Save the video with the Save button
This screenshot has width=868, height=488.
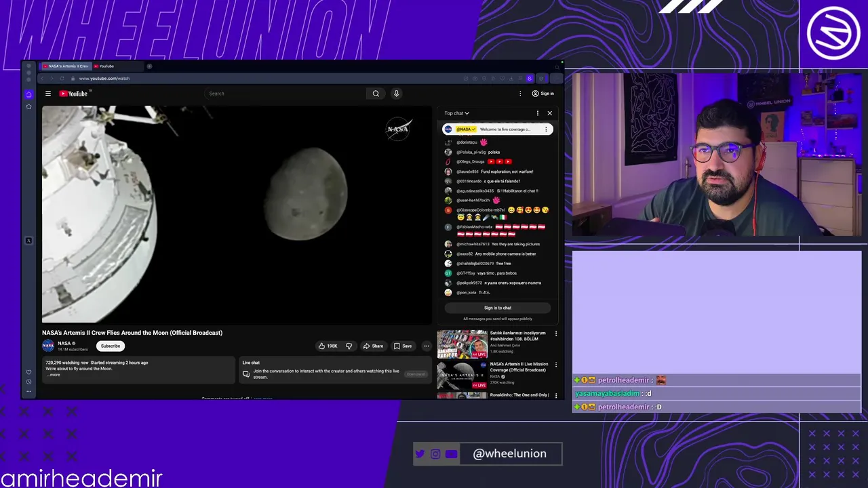(x=403, y=346)
